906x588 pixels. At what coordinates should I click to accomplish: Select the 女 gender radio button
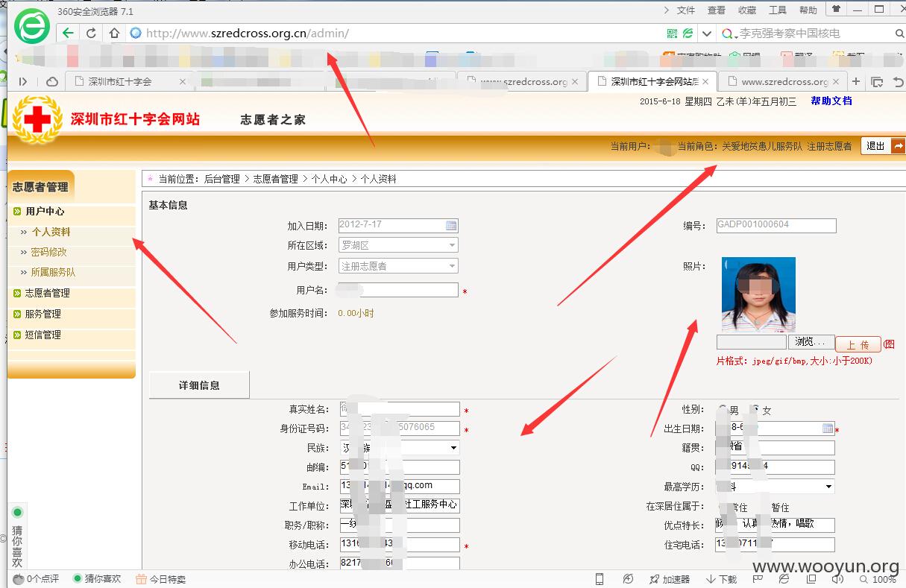pyautogui.click(x=755, y=410)
